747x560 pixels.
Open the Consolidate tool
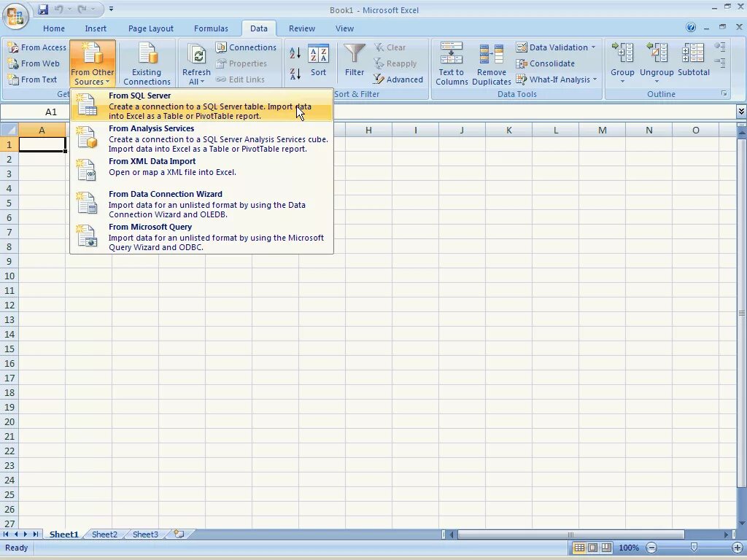[546, 63]
